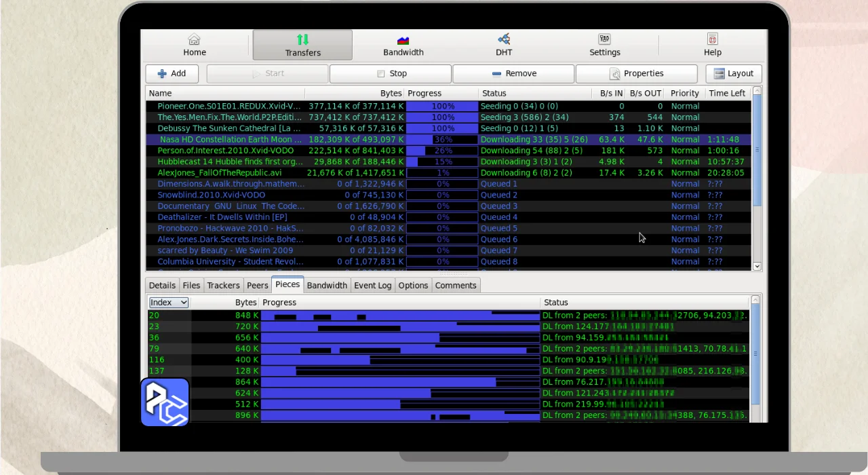Remove the selected transfer
This screenshot has height=475, width=868.
(x=513, y=74)
